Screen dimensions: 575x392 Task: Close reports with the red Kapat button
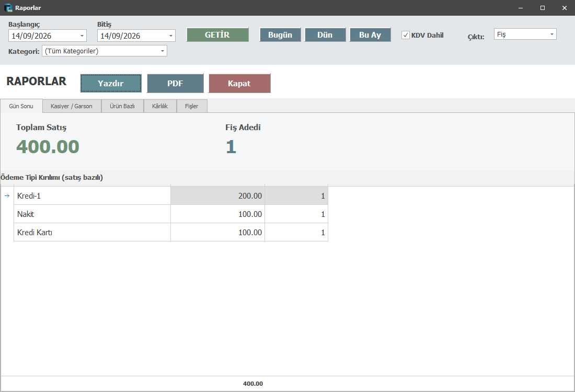(239, 83)
